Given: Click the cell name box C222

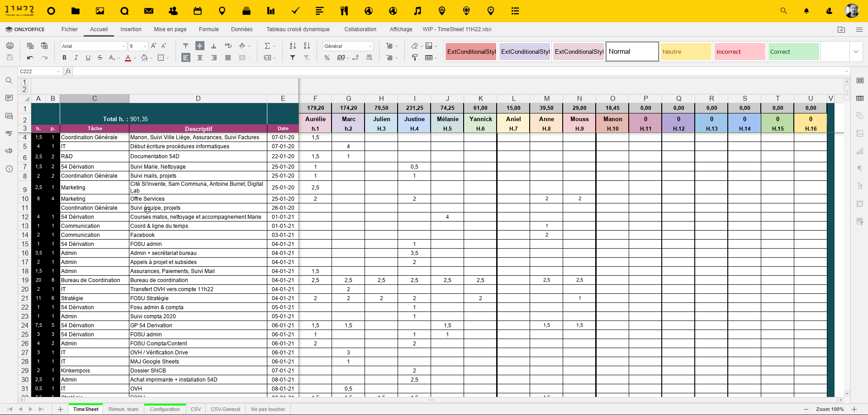Looking at the screenshot, I should (x=38, y=71).
